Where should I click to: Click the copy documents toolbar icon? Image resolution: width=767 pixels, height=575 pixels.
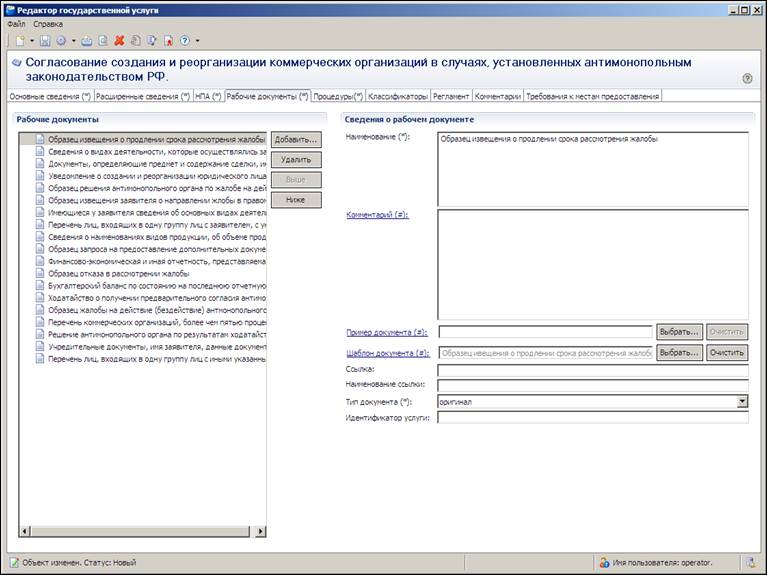(x=103, y=41)
